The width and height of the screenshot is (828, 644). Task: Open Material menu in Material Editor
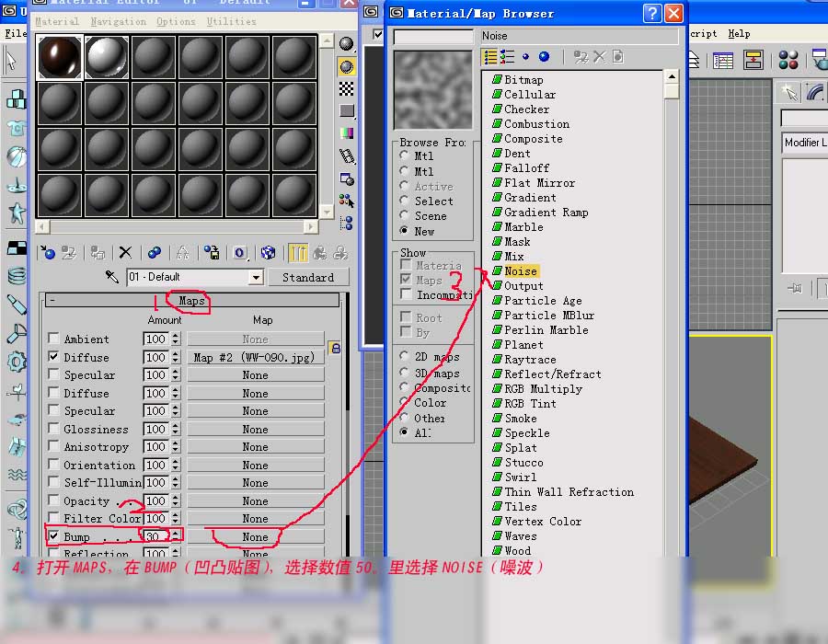click(57, 22)
